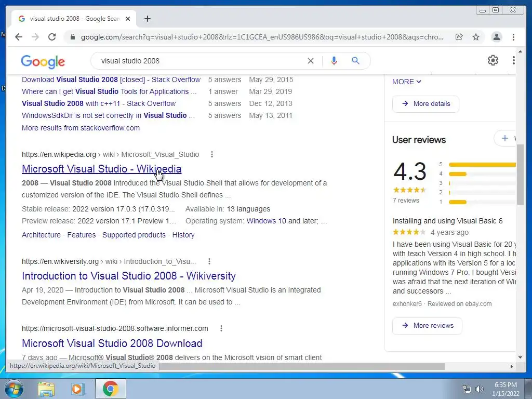This screenshot has width=532, height=399.
Task: Open a new tab with the plus button
Action: tap(147, 19)
